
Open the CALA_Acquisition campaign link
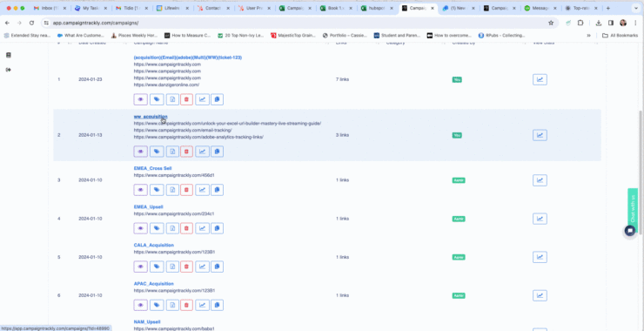(x=154, y=245)
